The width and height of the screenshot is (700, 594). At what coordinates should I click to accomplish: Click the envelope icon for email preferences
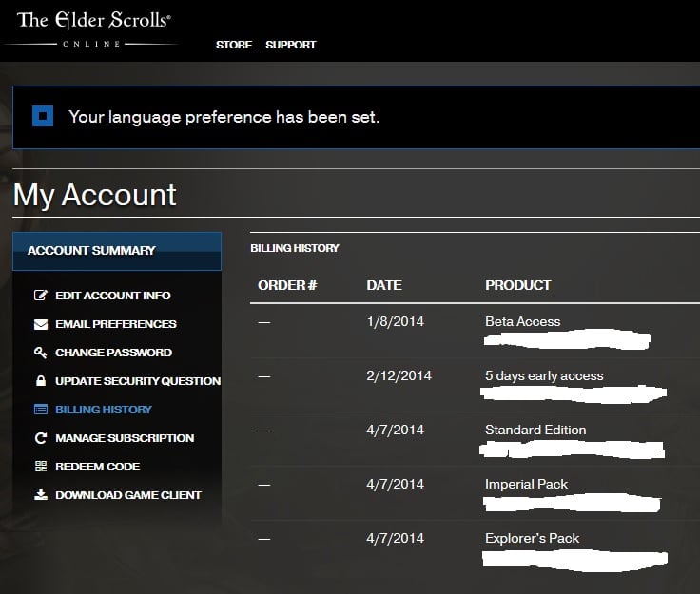click(x=41, y=324)
